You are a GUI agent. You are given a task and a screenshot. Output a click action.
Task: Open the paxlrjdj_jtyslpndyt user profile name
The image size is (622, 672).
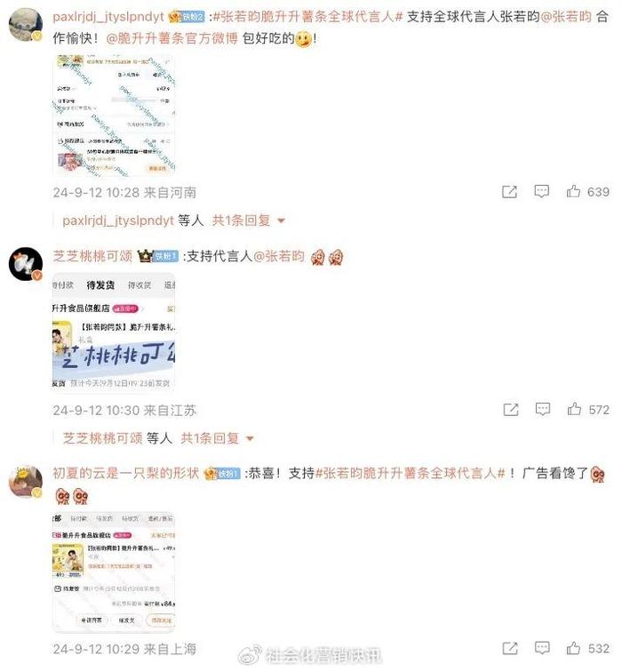[x=108, y=17]
